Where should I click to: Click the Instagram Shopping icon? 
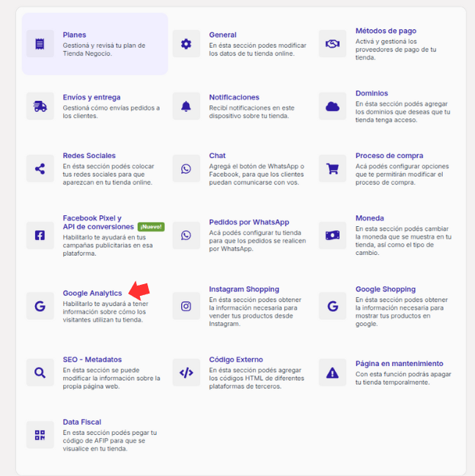point(186,306)
